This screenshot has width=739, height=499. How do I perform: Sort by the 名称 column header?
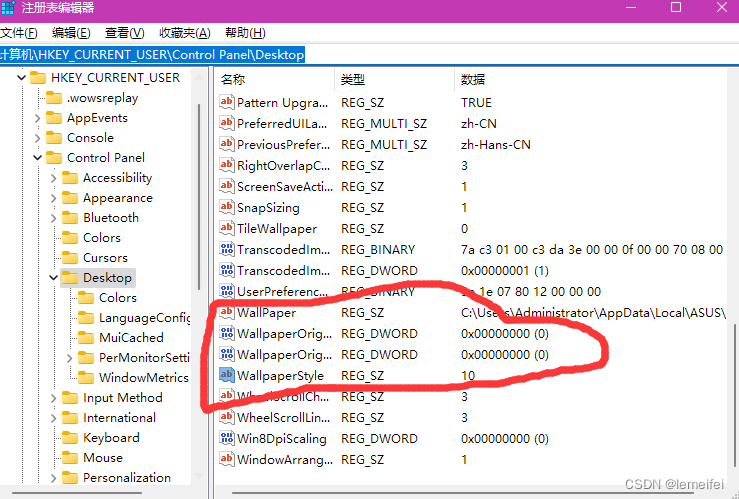point(276,80)
